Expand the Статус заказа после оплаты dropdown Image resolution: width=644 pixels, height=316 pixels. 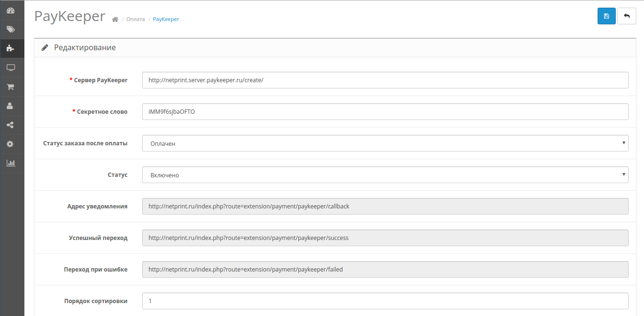[x=385, y=143]
